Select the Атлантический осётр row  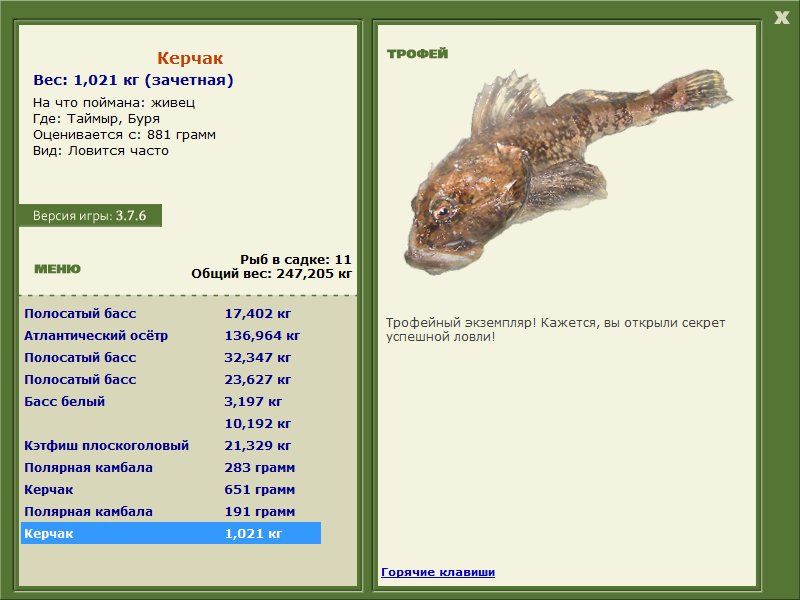point(171,335)
